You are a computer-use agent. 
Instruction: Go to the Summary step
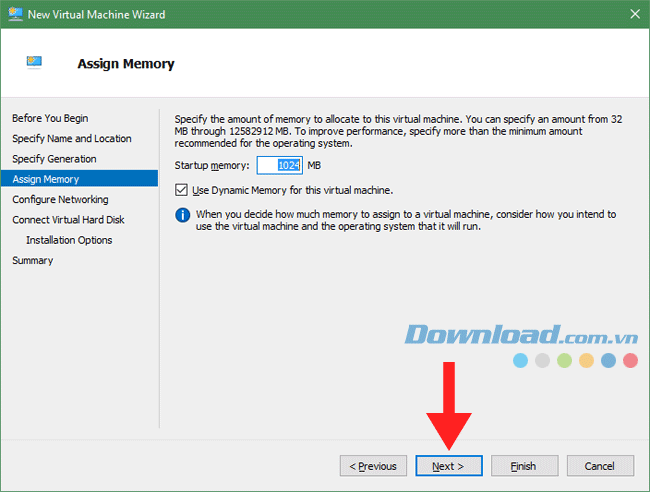pyautogui.click(x=32, y=260)
